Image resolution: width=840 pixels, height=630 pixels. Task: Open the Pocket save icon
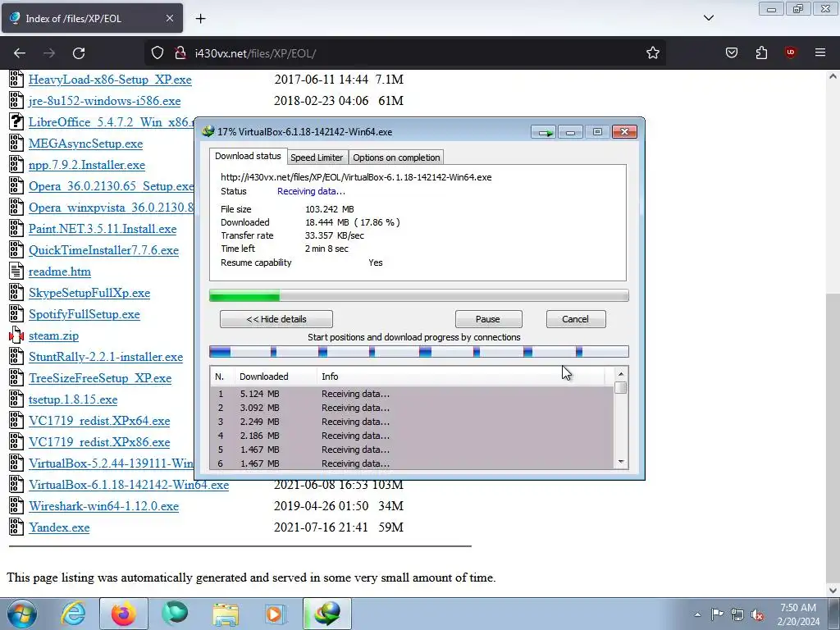(x=732, y=53)
